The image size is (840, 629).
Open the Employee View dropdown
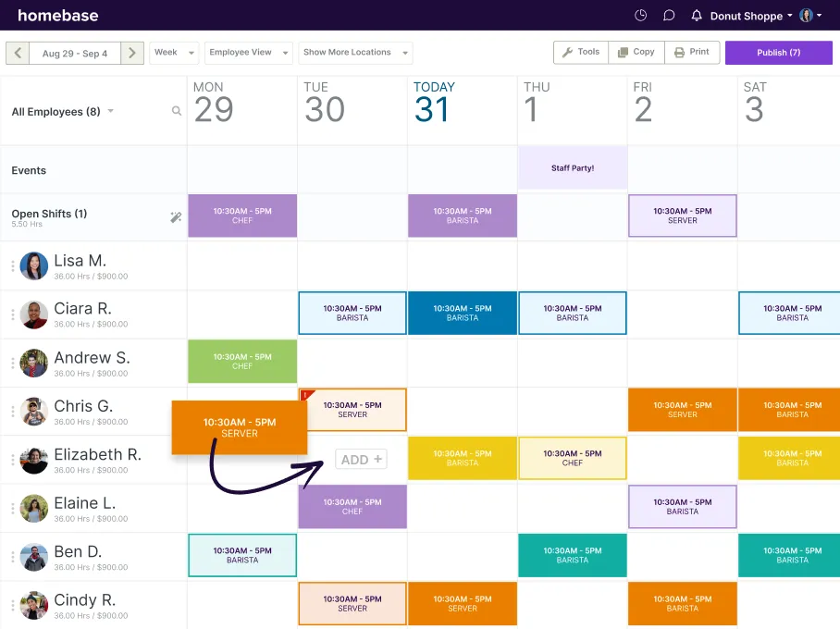pos(248,53)
